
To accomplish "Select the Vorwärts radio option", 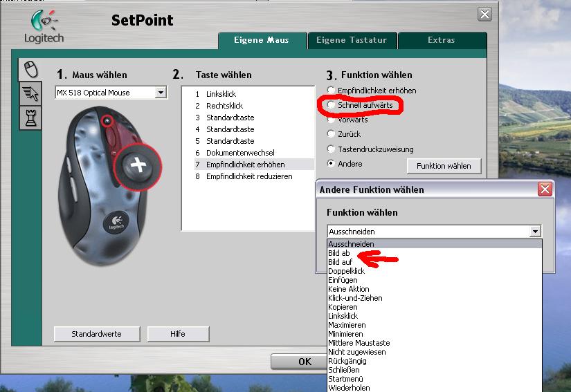I will coord(331,120).
